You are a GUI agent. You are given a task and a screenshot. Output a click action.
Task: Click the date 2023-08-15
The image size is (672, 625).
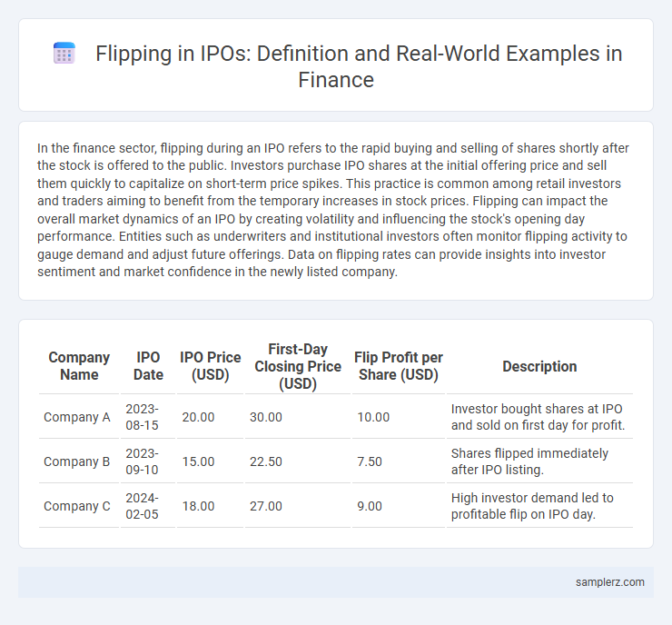[x=143, y=417]
